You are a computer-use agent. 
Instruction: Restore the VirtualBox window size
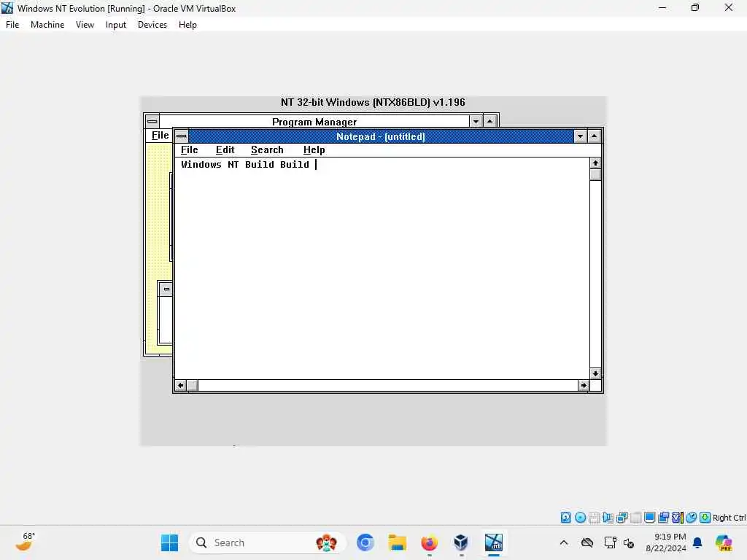click(695, 7)
